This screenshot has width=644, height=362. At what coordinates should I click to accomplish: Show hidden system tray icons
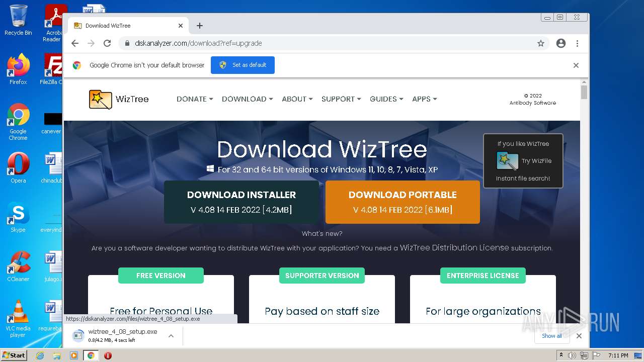(561, 355)
